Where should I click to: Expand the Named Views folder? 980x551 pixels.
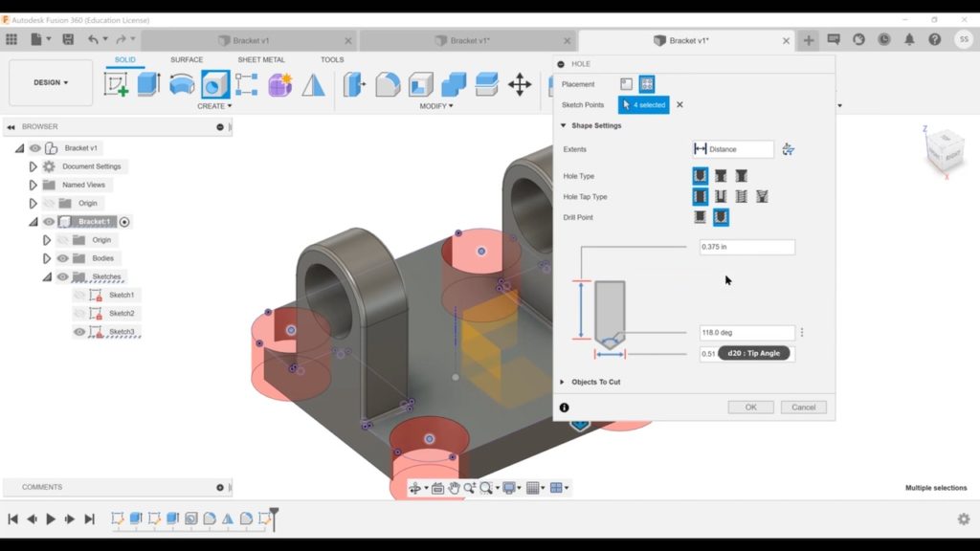click(33, 185)
